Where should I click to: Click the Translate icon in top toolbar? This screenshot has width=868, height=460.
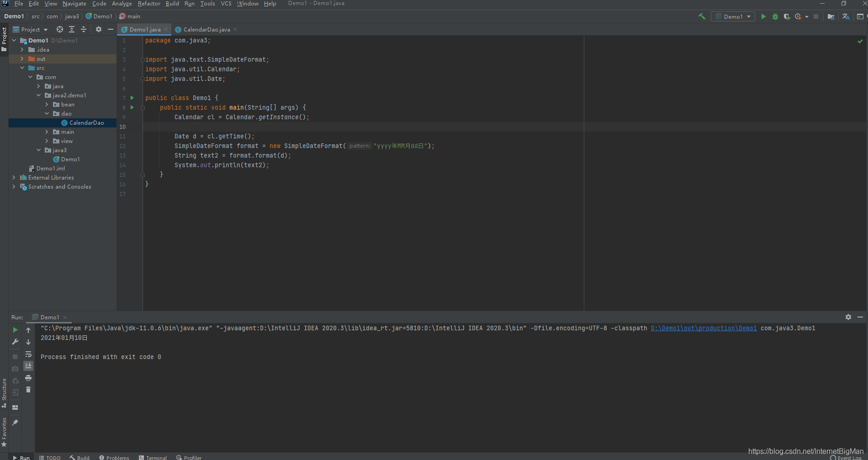[846, 16]
